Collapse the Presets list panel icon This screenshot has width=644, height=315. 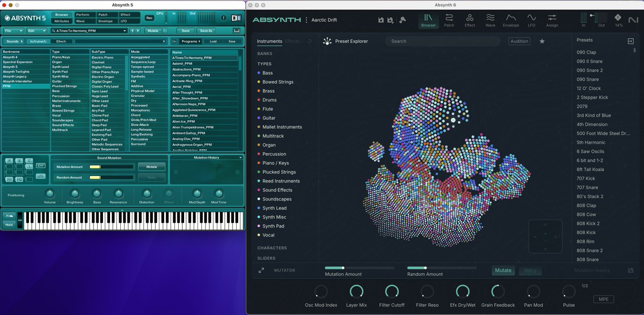[631, 41]
